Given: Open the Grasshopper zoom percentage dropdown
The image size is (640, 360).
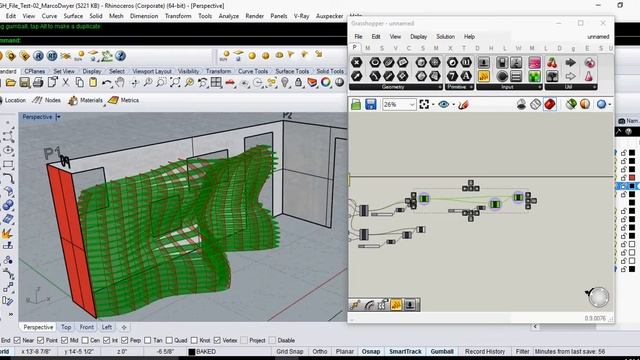Looking at the screenshot, I should [412, 104].
